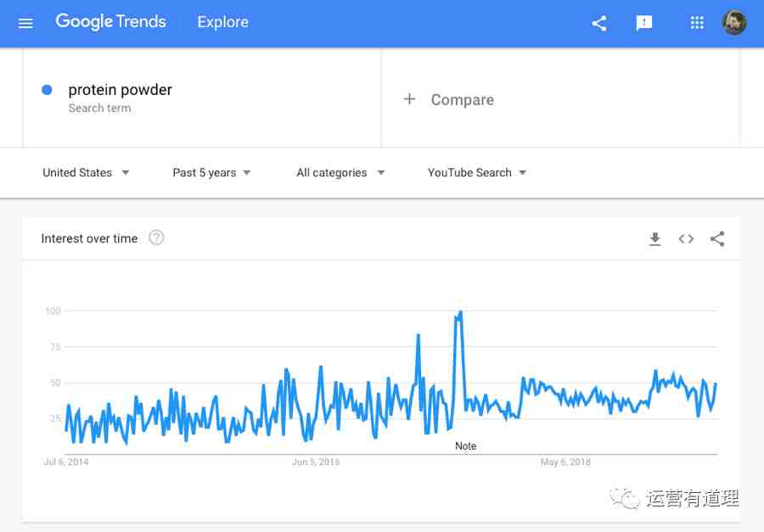Open the Interest over time help icon
This screenshot has width=764, height=532.
156,238
